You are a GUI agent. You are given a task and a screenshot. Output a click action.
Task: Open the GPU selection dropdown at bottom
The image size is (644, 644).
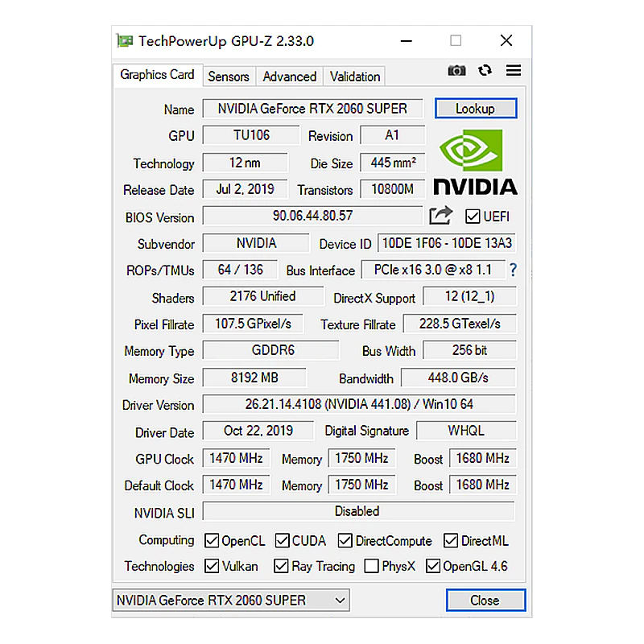click(231, 600)
